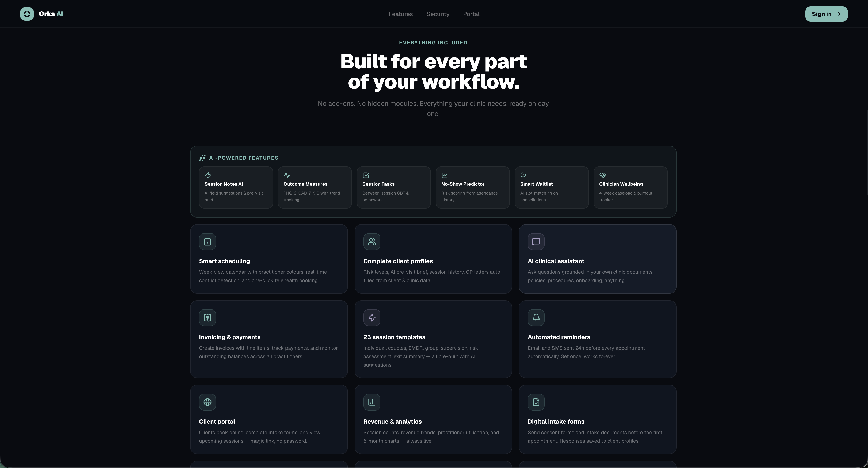Screen dimensions: 868x468
Task: Click 'AI slot-matching on cancellations' description
Action: pos(539,196)
